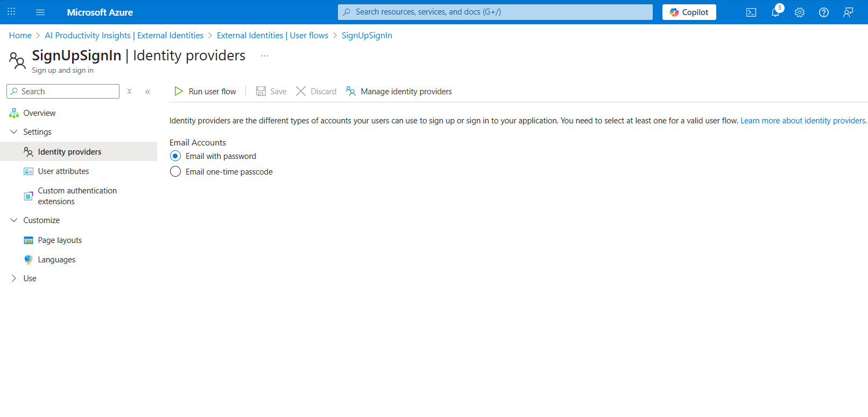868x417 pixels.
Task: Open the help question mark menu
Action: pos(824,12)
